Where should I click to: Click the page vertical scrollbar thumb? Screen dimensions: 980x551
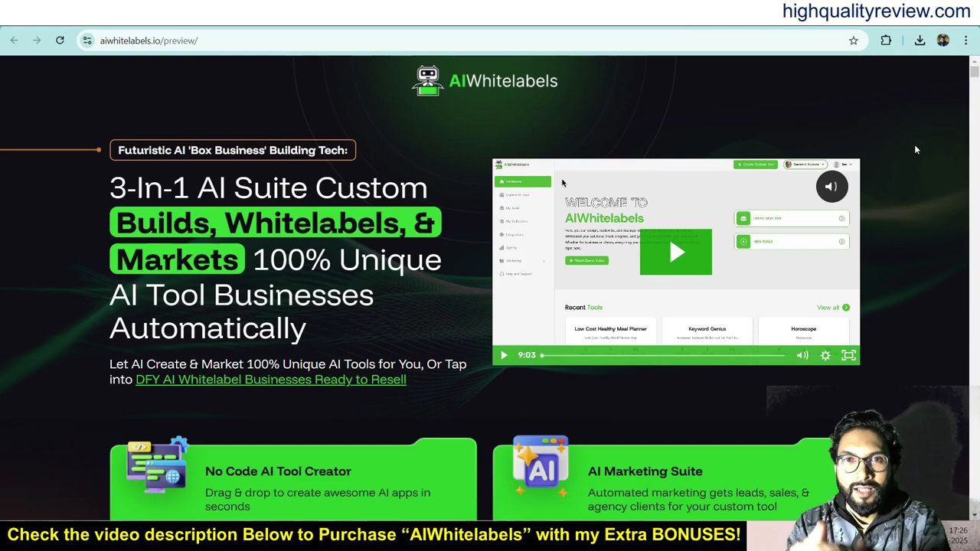(974, 72)
